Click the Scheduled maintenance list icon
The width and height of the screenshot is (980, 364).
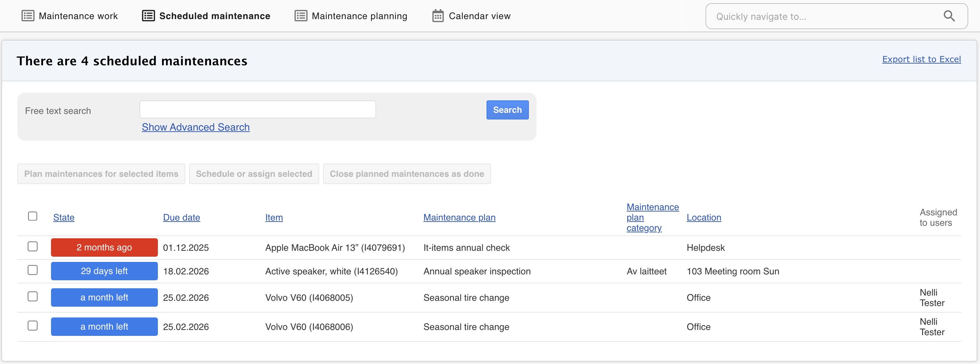click(148, 16)
